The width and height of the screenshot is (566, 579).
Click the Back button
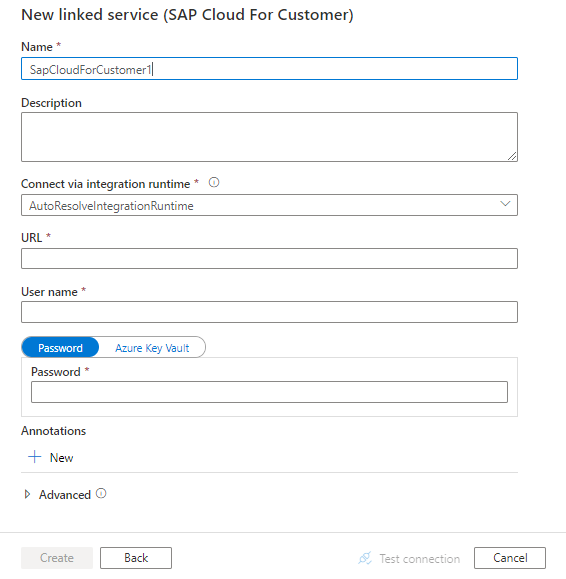[x=136, y=558]
